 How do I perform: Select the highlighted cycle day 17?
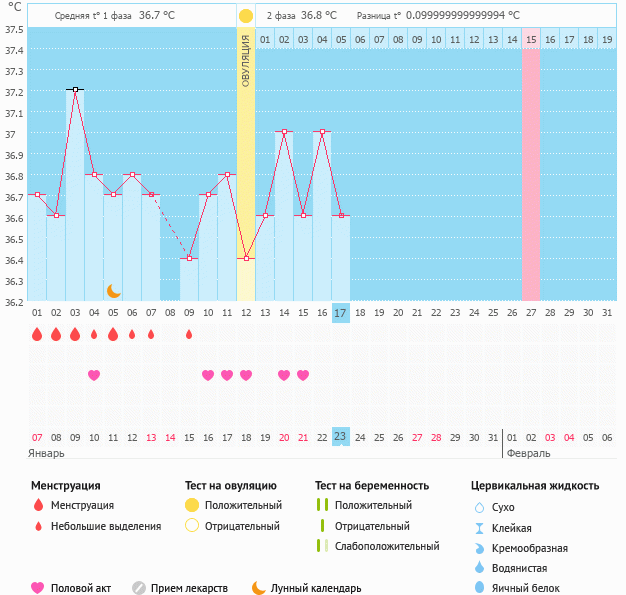341,313
